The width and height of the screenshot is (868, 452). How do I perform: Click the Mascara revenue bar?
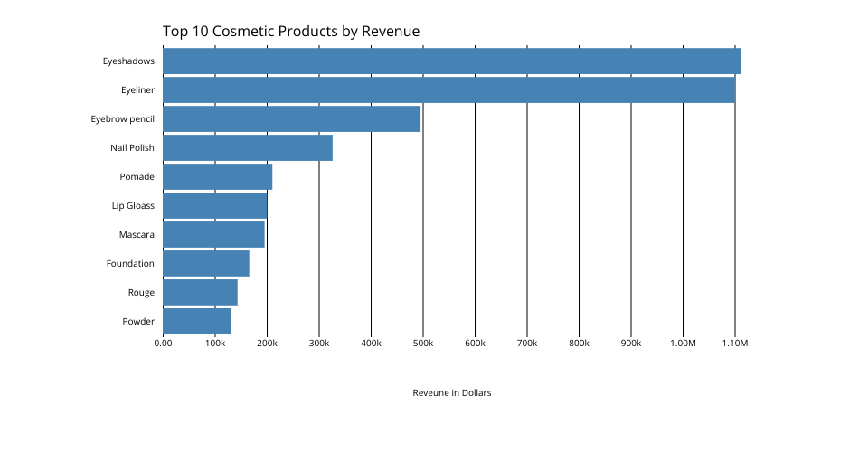coord(213,235)
